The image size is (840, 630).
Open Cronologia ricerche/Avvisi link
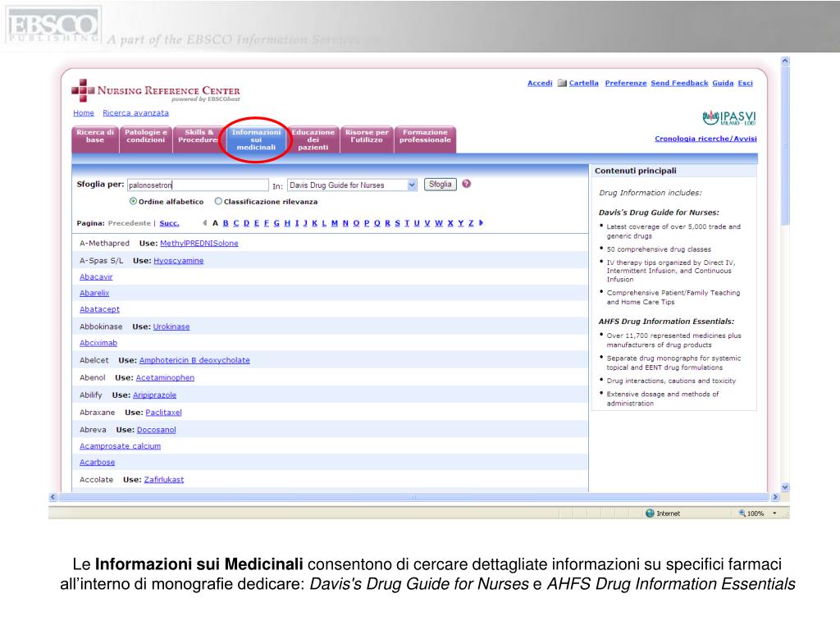coord(705,139)
